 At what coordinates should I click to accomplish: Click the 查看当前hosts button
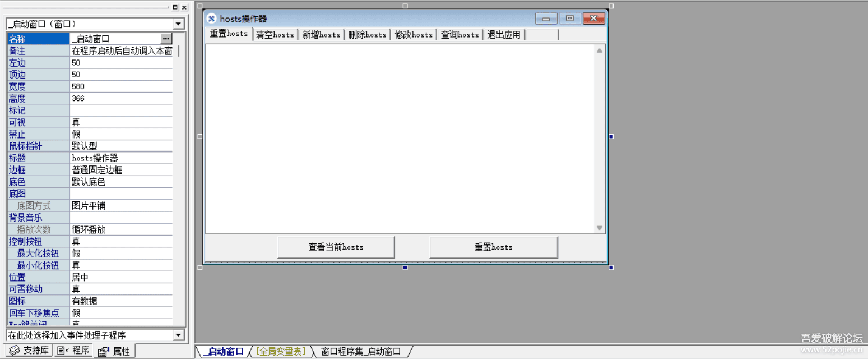click(x=335, y=247)
